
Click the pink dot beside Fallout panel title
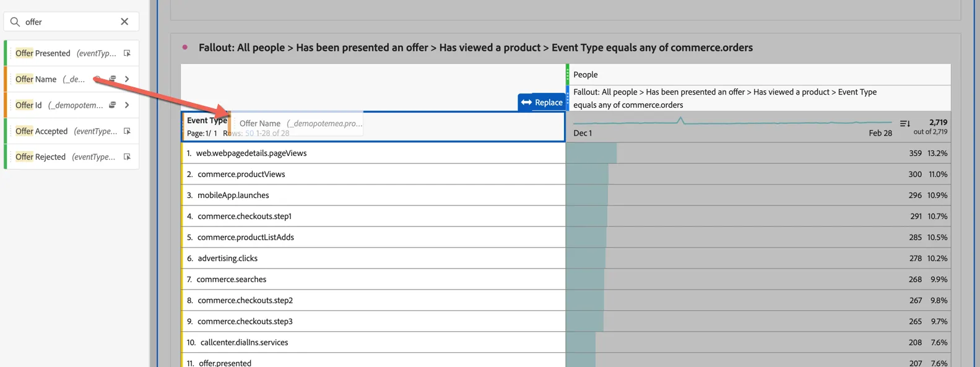pos(185,47)
